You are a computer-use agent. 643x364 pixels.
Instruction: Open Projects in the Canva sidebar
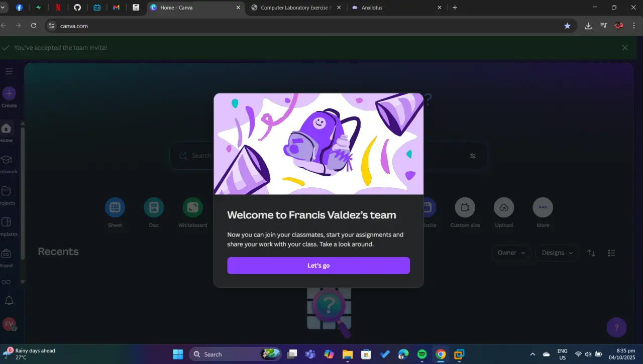[6, 196]
